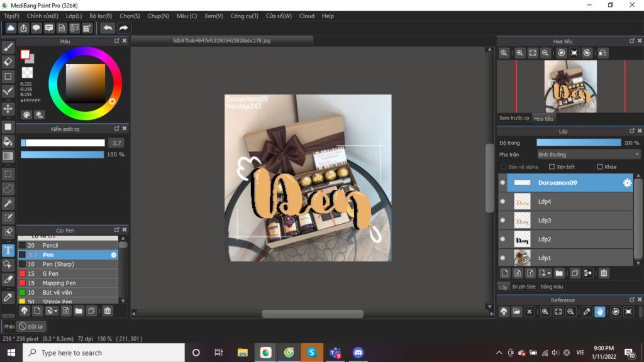Hide the Lớp4 layer
The height and width of the screenshot is (362, 644).
502,202
